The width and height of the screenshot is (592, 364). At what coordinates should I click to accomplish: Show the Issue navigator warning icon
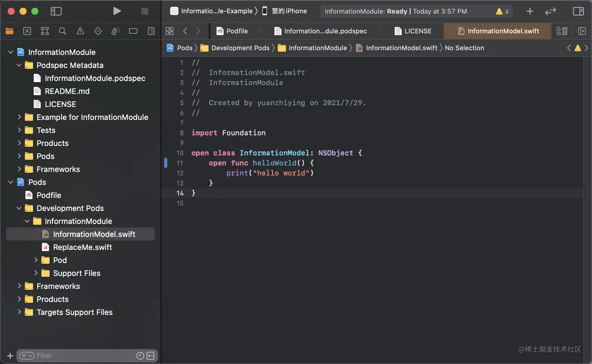pos(80,31)
